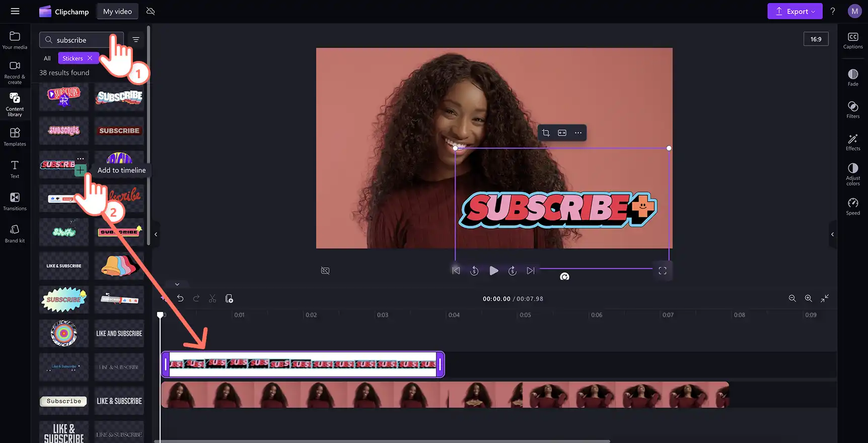
Task: Click fit icon on floating toolbar
Action: point(562,133)
